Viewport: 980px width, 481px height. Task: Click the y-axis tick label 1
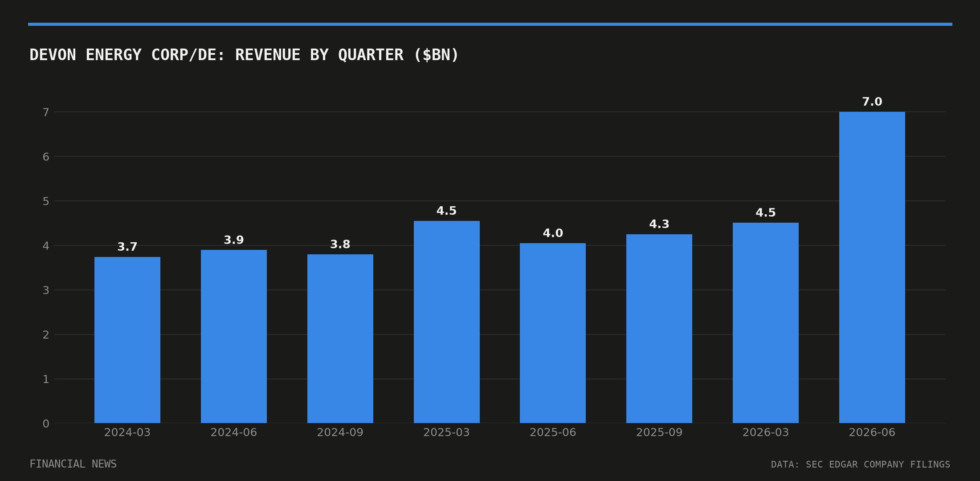[46, 379]
